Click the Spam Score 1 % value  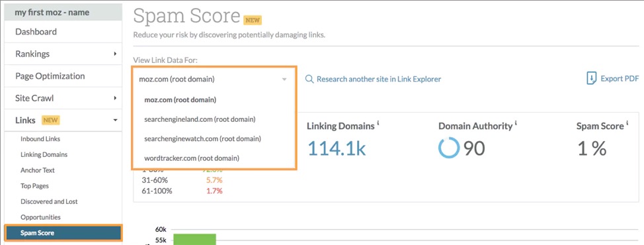(592, 148)
